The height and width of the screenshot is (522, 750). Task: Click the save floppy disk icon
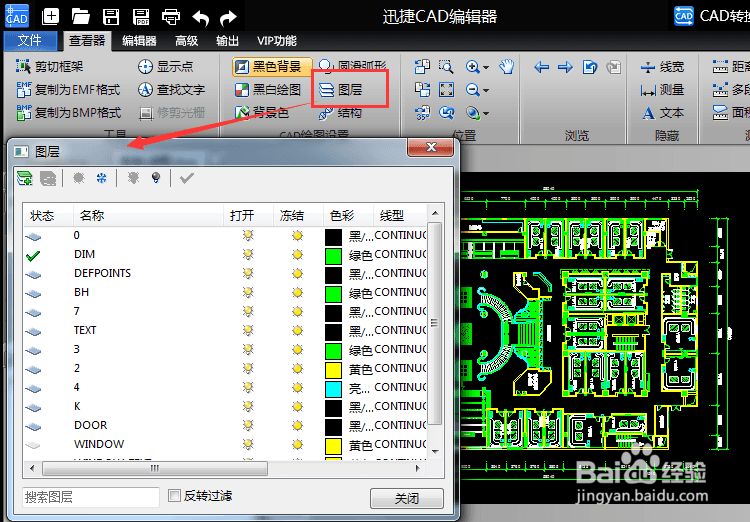tap(111, 17)
